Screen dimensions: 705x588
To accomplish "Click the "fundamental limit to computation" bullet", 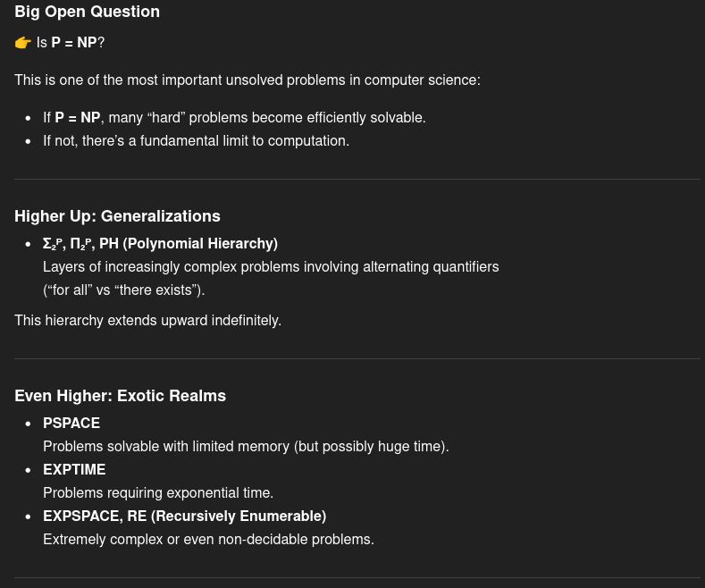I will click(196, 141).
